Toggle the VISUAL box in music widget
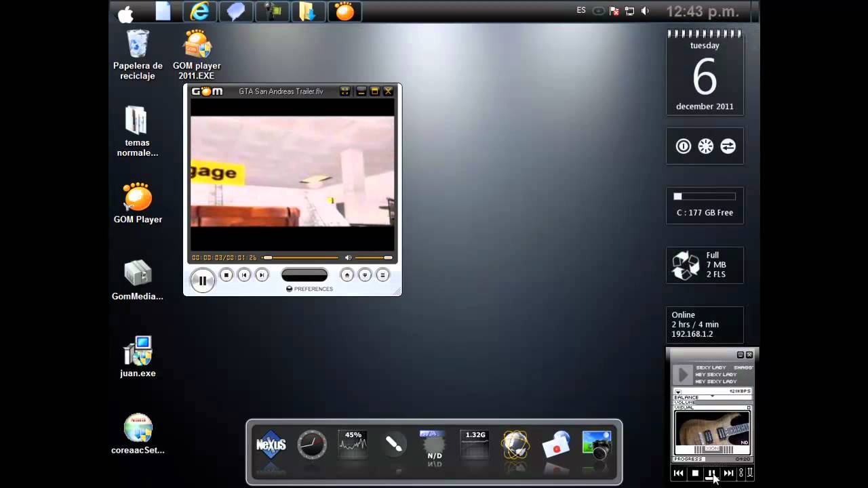Image resolution: width=868 pixels, height=488 pixels. coord(749,408)
